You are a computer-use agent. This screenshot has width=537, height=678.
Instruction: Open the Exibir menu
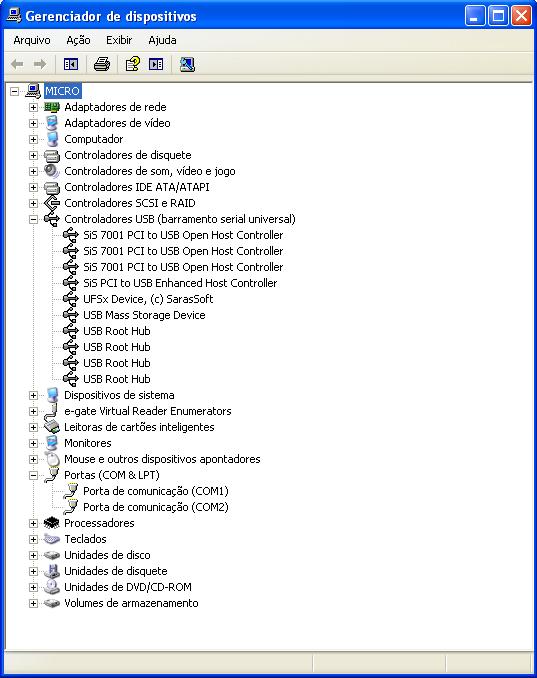119,40
